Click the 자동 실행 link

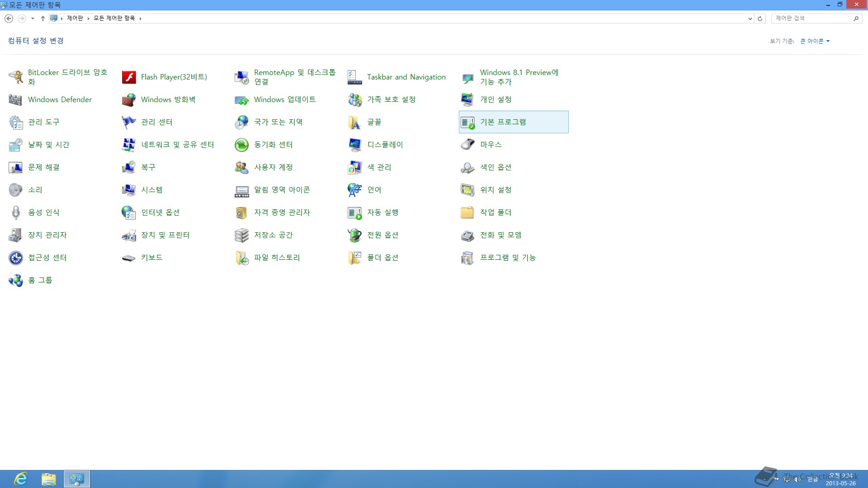pyautogui.click(x=383, y=212)
